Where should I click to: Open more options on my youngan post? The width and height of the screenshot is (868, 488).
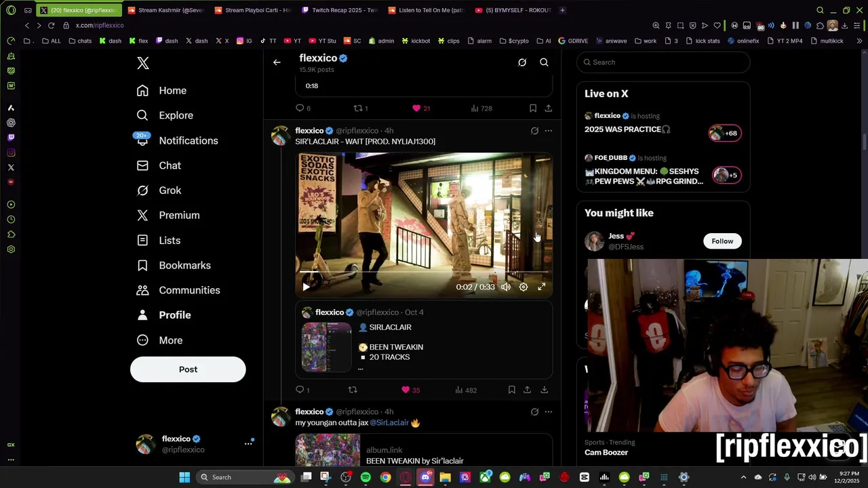(548, 412)
